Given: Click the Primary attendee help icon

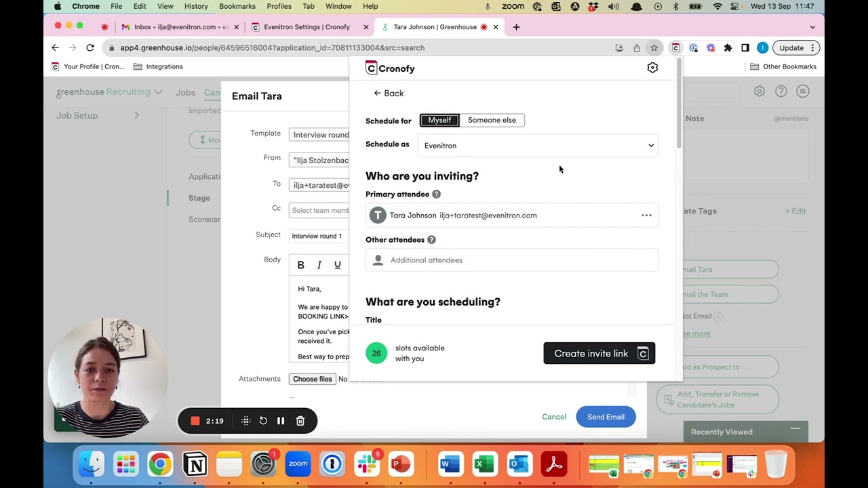Looking at the screenshot, I should 436,195.
